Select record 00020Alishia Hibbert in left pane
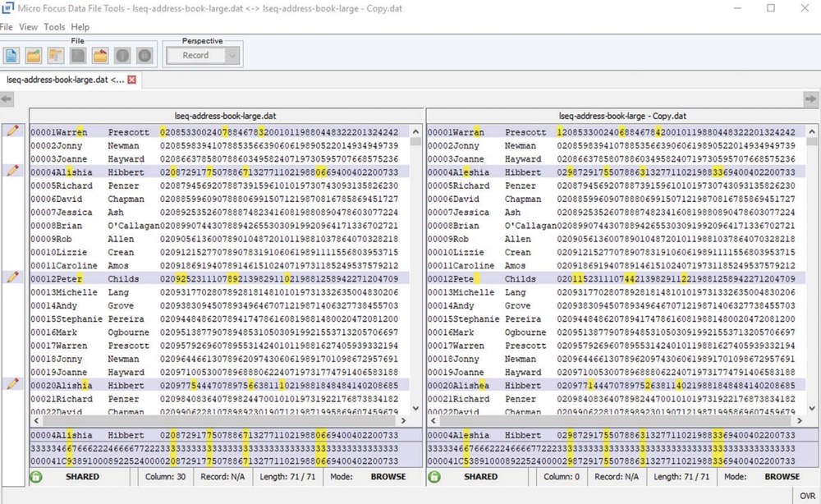Screen dimensions: 821x504 tap(219, 385)
